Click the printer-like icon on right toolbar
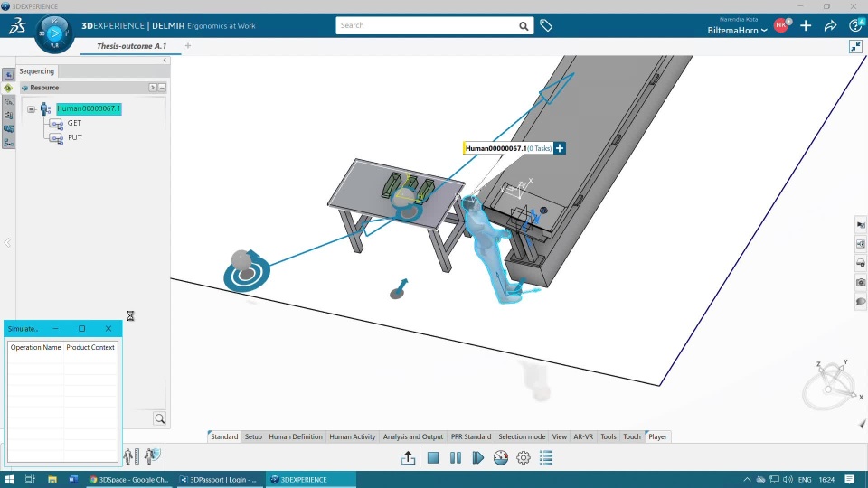Screen dimensions: 868x488 [x=860, y=263]
